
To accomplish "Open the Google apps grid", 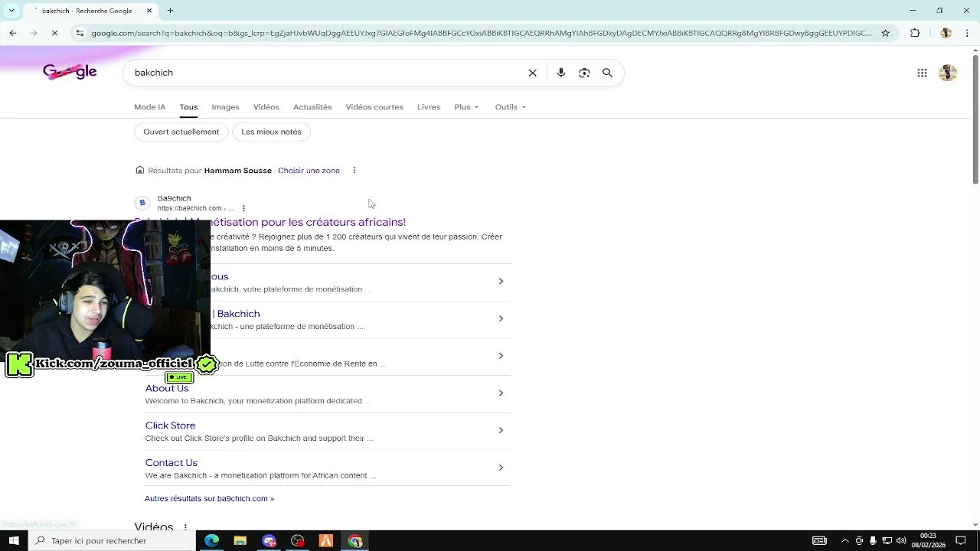I will tap(922, 73).
